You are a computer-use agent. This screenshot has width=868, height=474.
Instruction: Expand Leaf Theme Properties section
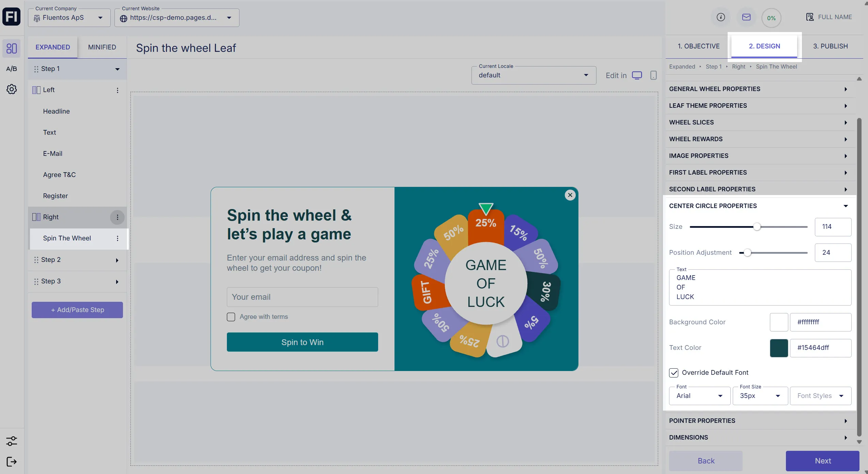coord(760,106)
